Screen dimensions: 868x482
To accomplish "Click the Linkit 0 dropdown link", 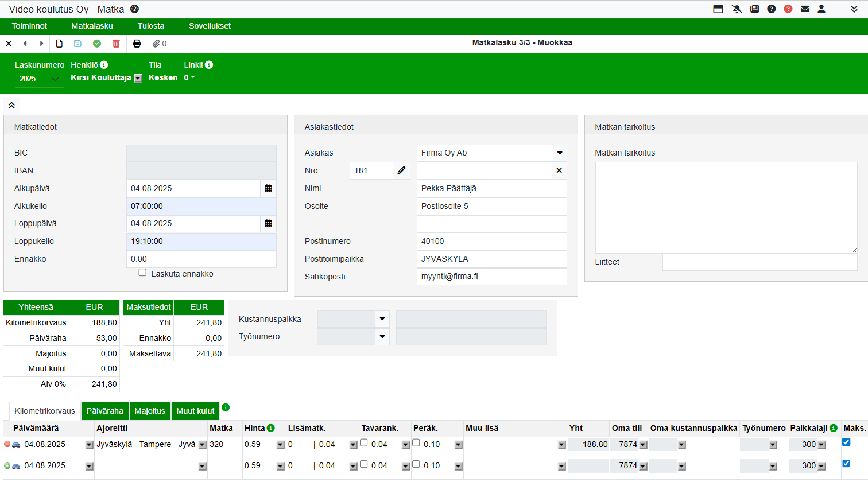I will tap(189, 77).
